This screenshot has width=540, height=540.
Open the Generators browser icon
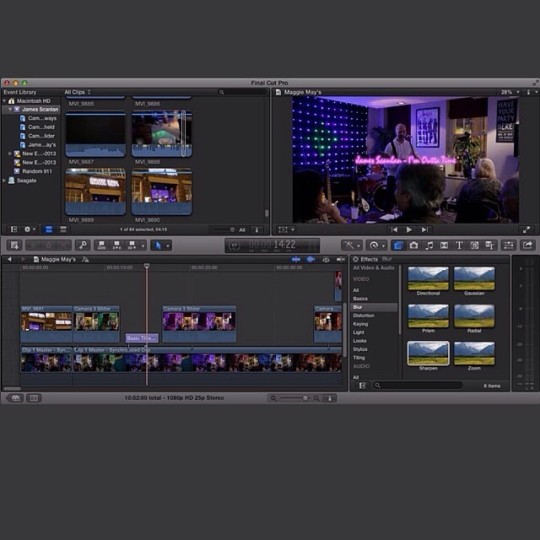475,245
